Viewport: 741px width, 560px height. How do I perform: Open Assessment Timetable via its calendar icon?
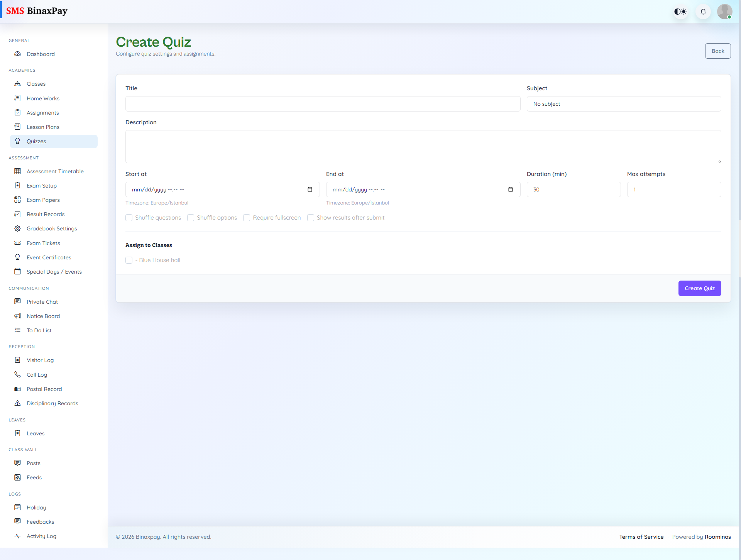[x=18, y=171]
